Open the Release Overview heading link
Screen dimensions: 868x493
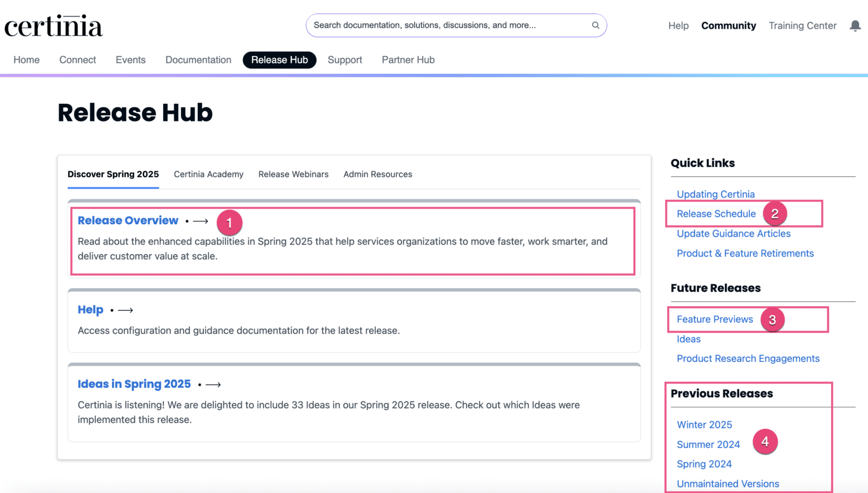128,221
